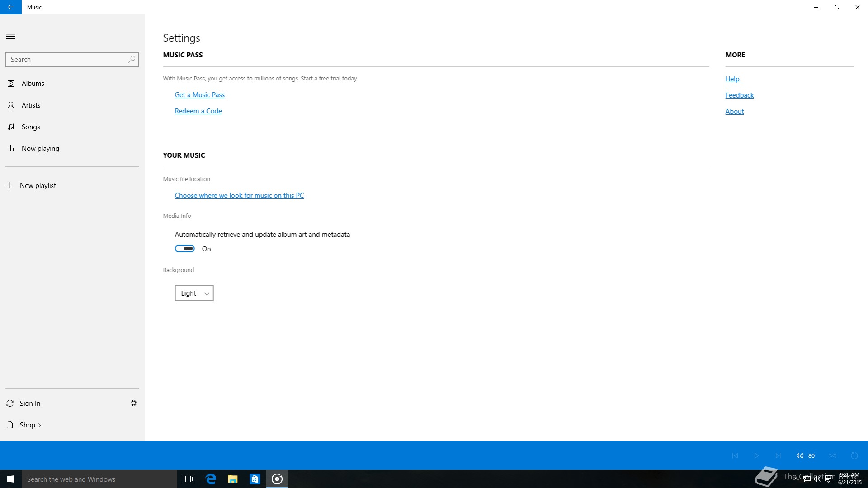Choose where we look for music link
Image resolution: width=868 pixels, height=488 pixels.
pos(239,196)
